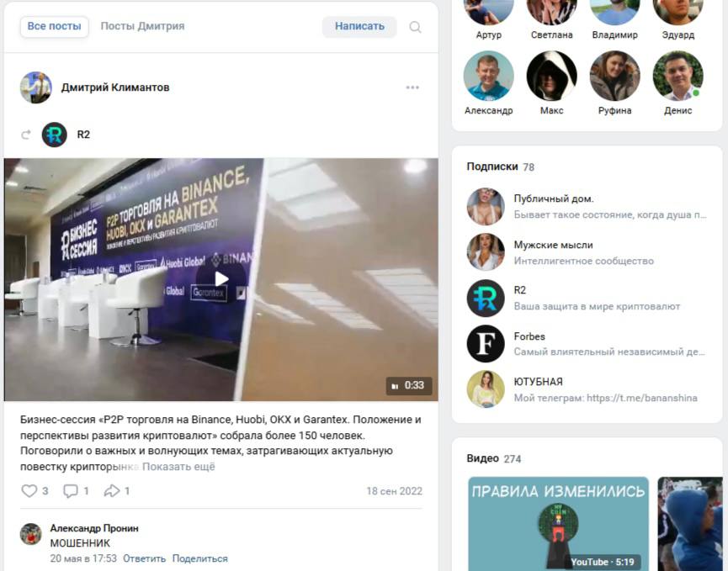
Task: Like the post with heart icon
Action: pos(29,491)
